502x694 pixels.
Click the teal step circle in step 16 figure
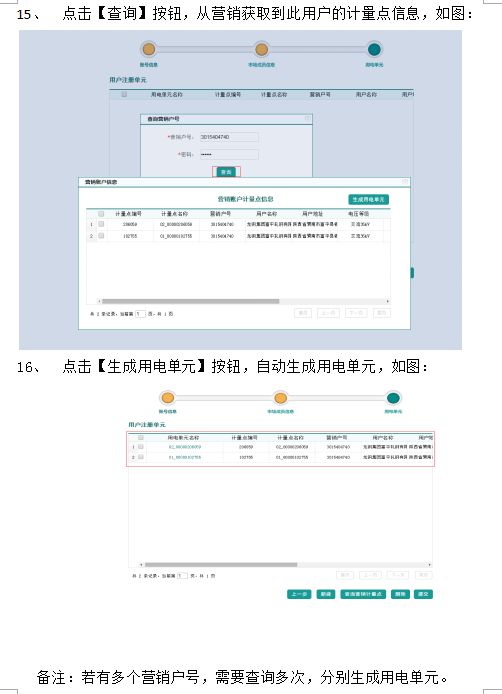click(x=393, y=397)
